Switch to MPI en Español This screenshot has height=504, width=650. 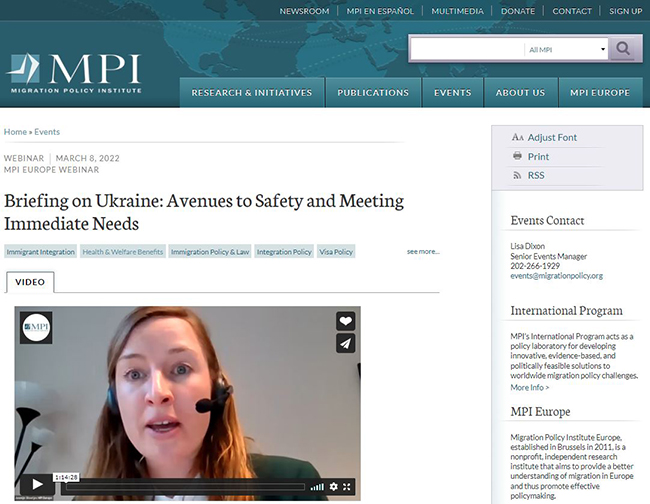(x=380, y=11)
